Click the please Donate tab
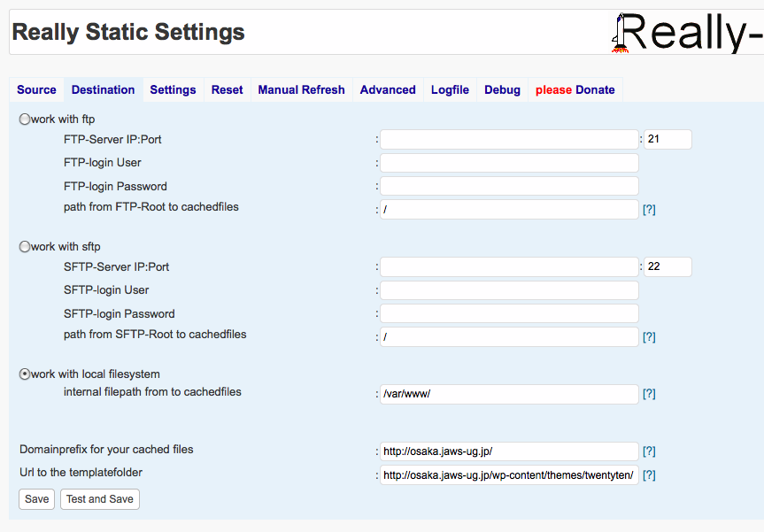 (575, 89)
